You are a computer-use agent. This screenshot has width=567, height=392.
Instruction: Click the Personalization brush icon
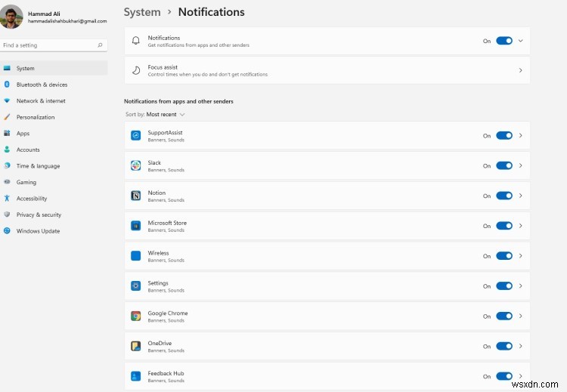click(x=7, y=117)
